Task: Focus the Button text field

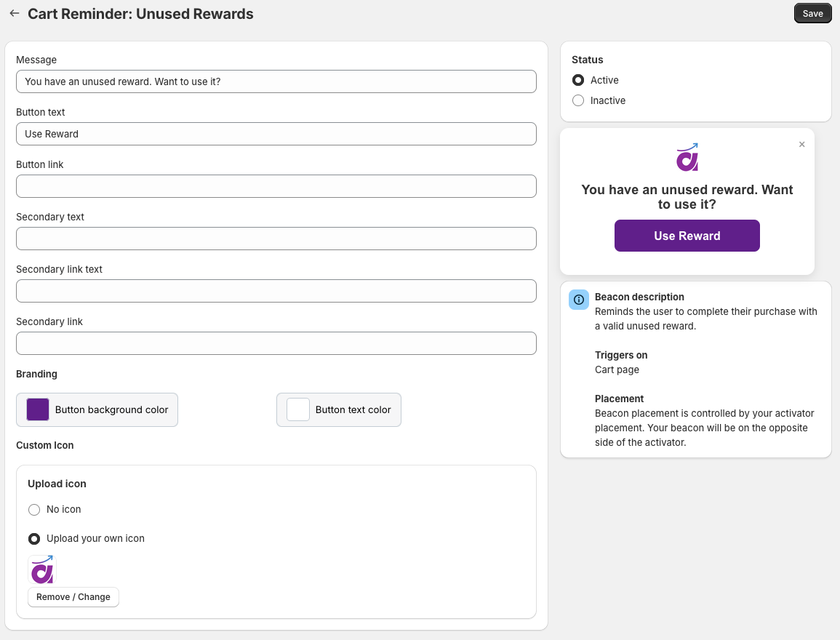Action: [x=276, y=134]
